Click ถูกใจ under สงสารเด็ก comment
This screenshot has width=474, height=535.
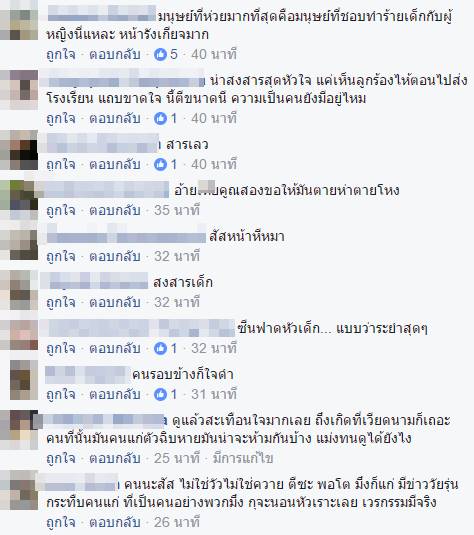tap(61, 302)
